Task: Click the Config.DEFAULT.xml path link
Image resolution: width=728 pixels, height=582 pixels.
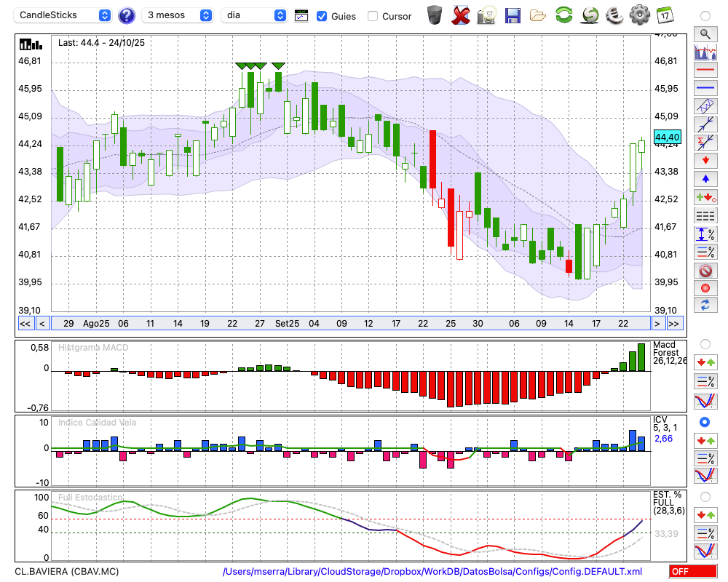Action: tap(432, 571)
